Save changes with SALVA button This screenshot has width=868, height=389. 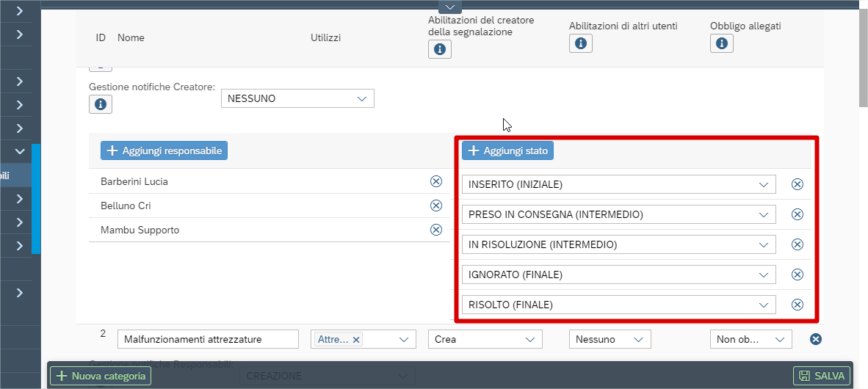click(x=822, y=377)
